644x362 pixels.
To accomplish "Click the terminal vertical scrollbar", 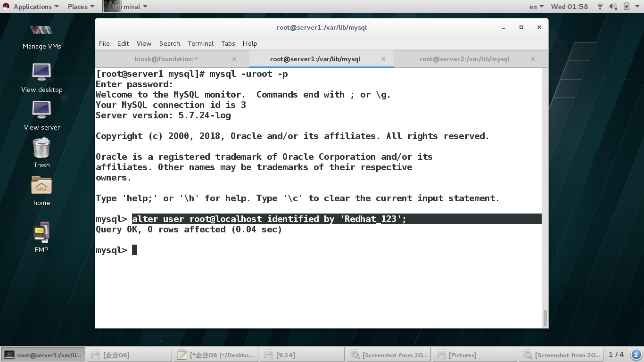I will (x=545, y=318).
